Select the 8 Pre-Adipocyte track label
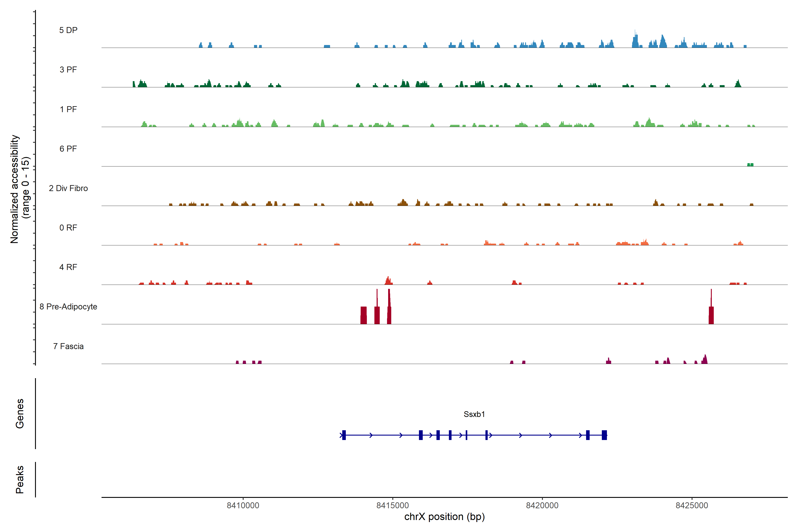The height and width of the screenshot is (532, 798). pos(68,307)
